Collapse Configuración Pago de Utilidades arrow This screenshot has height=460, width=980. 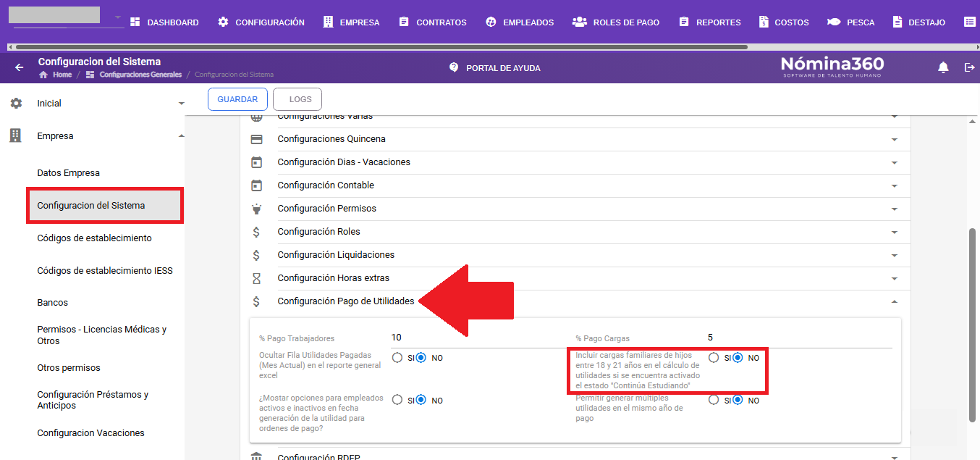(895, 301)
